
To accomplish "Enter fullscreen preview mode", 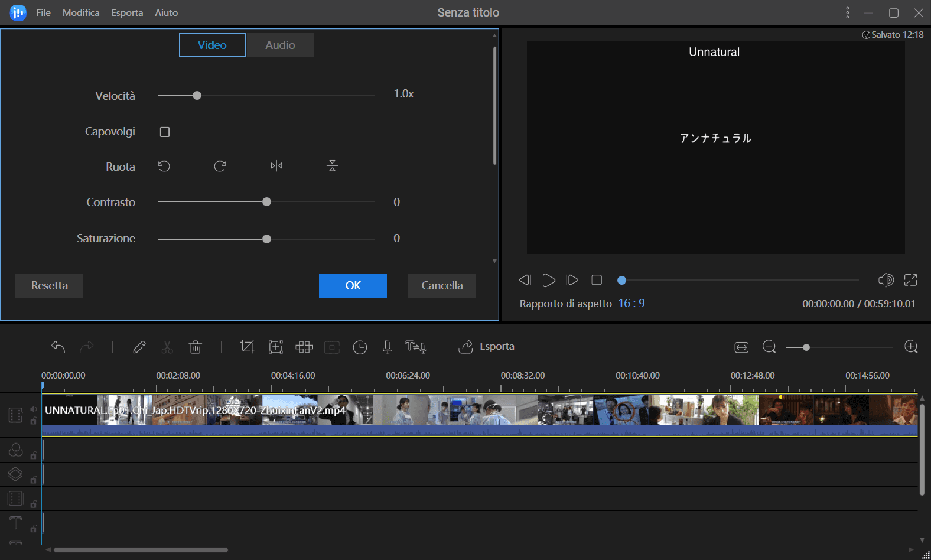I will tap(911, 280).
